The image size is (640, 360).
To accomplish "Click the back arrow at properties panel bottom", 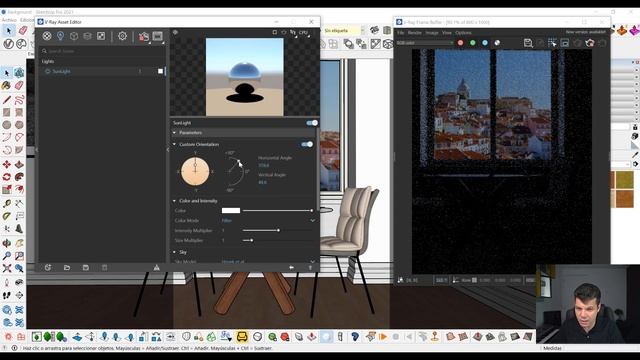I will click(291, 268).
